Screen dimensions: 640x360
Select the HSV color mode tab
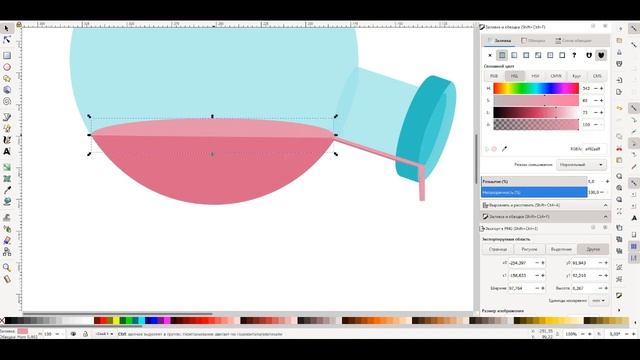pos(535,76)
